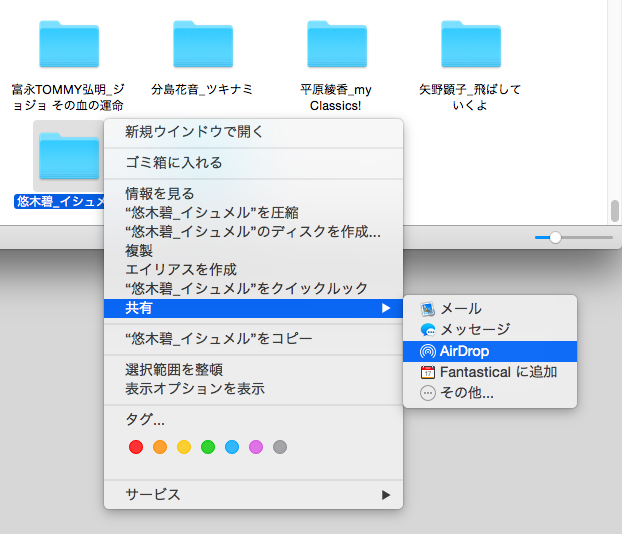Click the Fantastical calendar icon
This screenshot has height=534, width=622.
428,372
